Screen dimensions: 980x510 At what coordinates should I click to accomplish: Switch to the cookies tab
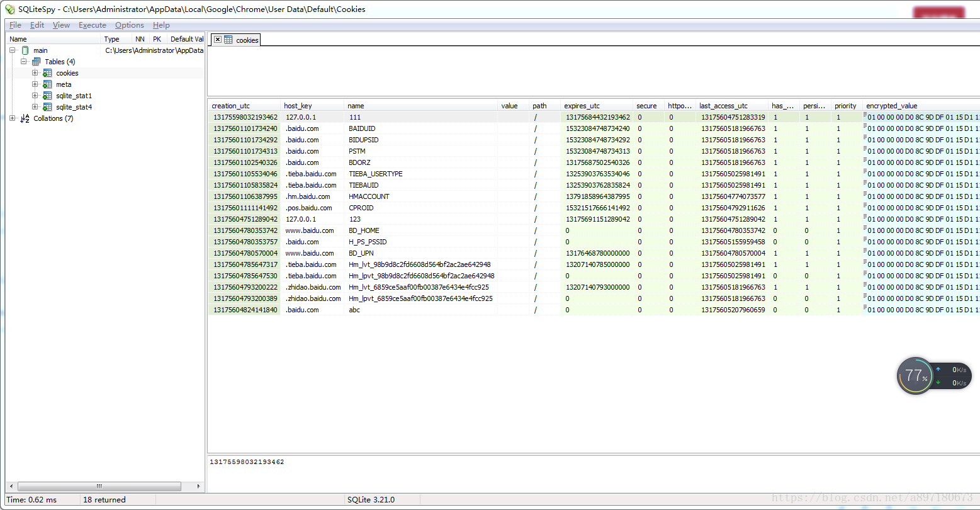(x=236, y=40)
